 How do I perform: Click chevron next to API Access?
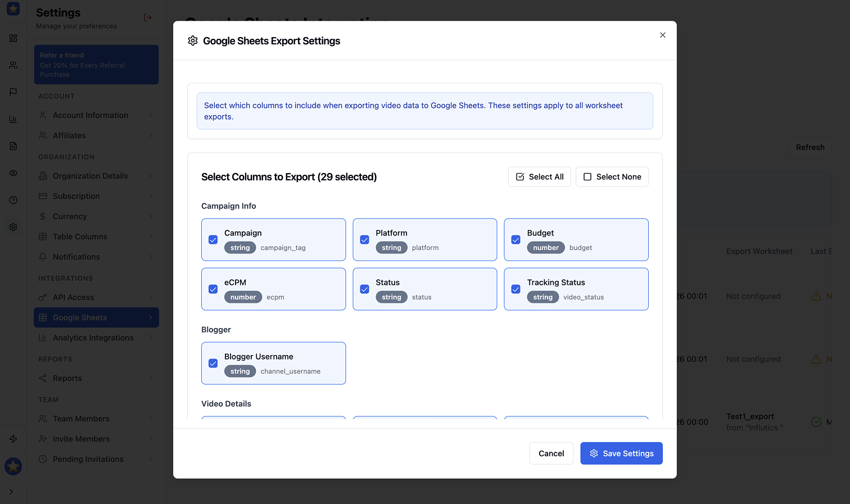(x=151, y=297)
